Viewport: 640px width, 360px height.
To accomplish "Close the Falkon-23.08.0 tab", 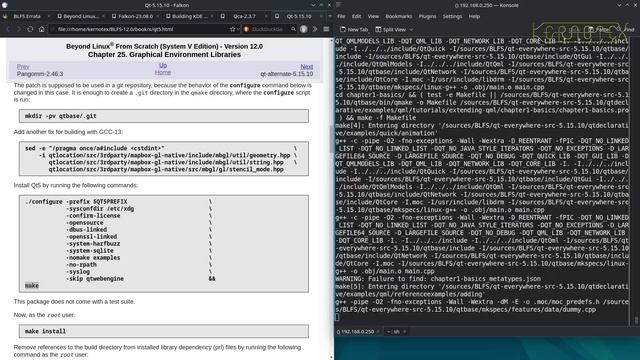I will (158, 16).
